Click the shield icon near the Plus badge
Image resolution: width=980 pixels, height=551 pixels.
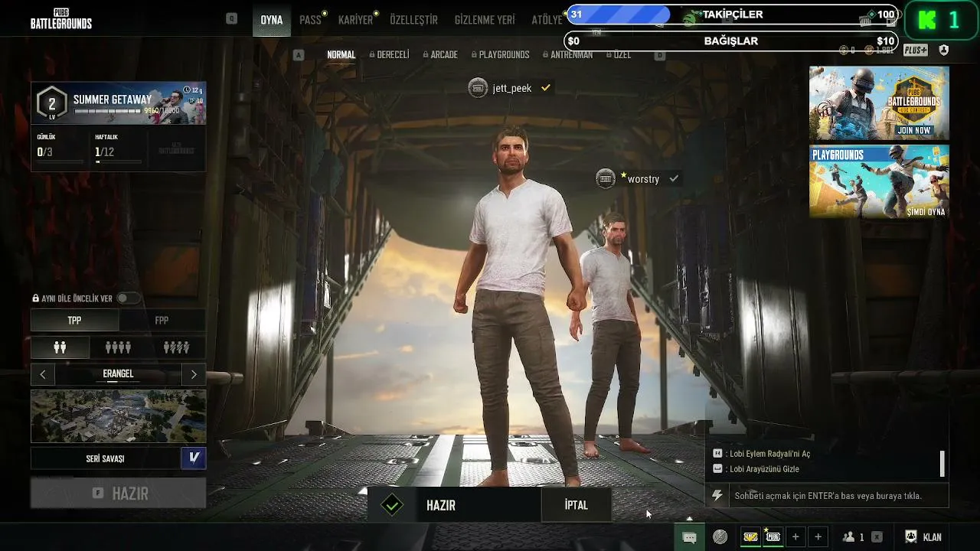[x=943, y=51]
